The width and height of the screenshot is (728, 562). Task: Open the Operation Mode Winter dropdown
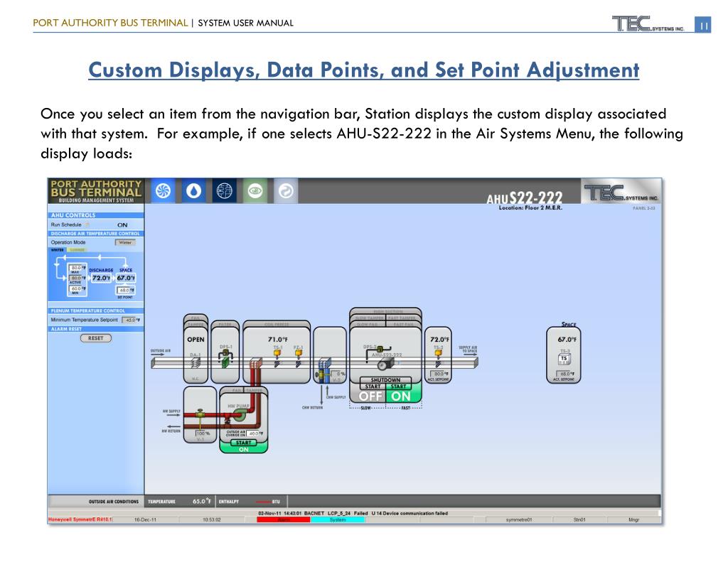(x=124, y=242)
